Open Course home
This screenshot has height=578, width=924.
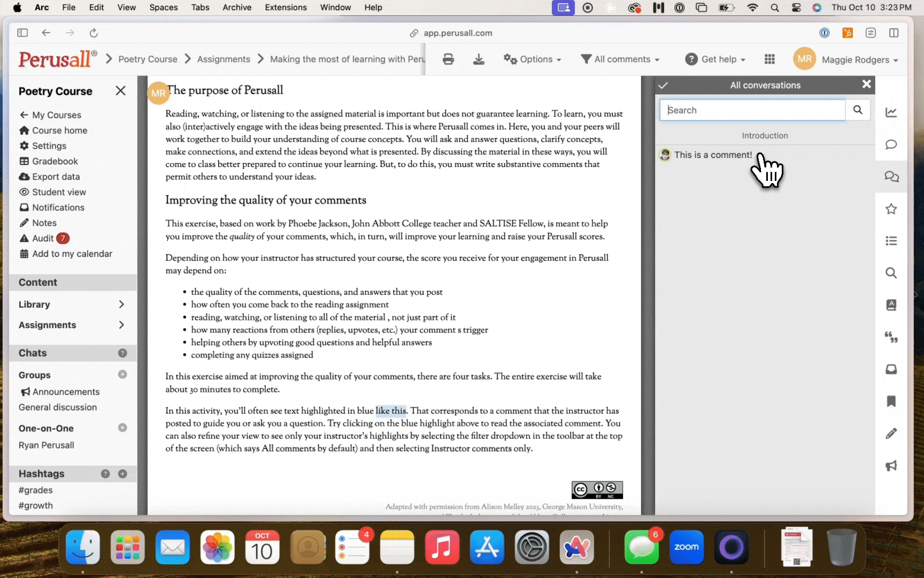[53, 131]
